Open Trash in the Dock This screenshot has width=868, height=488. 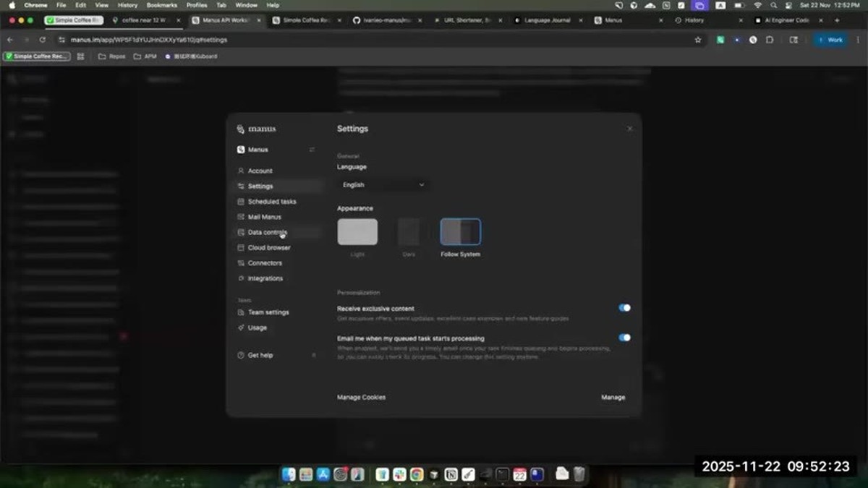pos(579,474)
